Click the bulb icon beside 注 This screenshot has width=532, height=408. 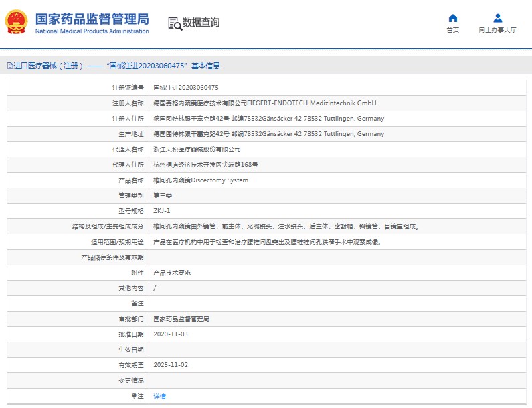(x=134, y=396)
